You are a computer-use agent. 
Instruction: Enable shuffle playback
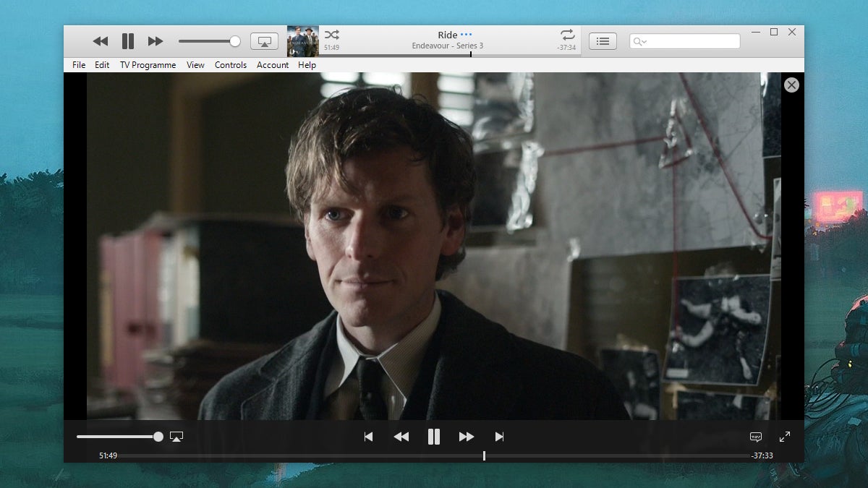click(332, 33)
